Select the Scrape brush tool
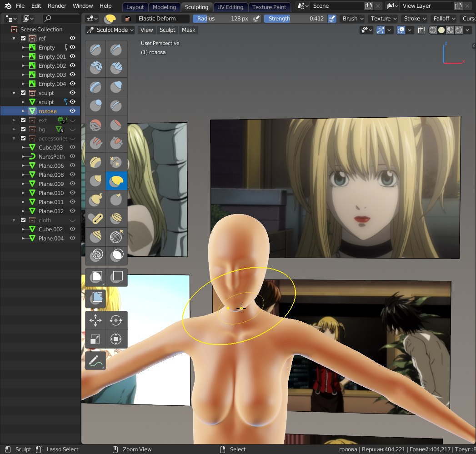 [116, 143]
